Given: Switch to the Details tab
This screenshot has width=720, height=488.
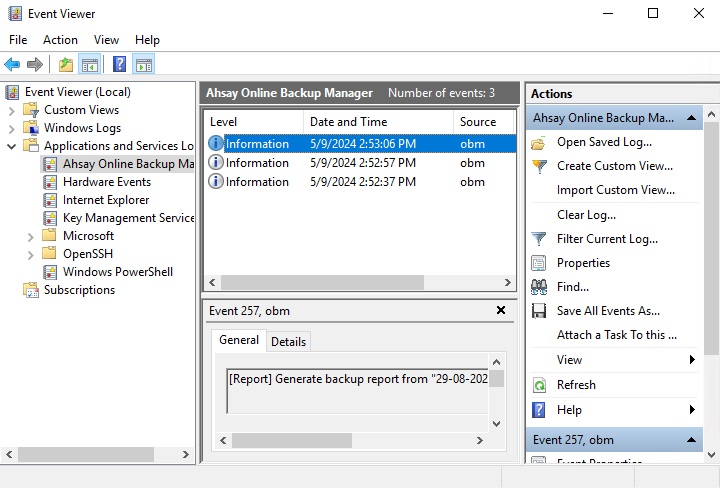Looking at the screenshot, I should [288, 342].
